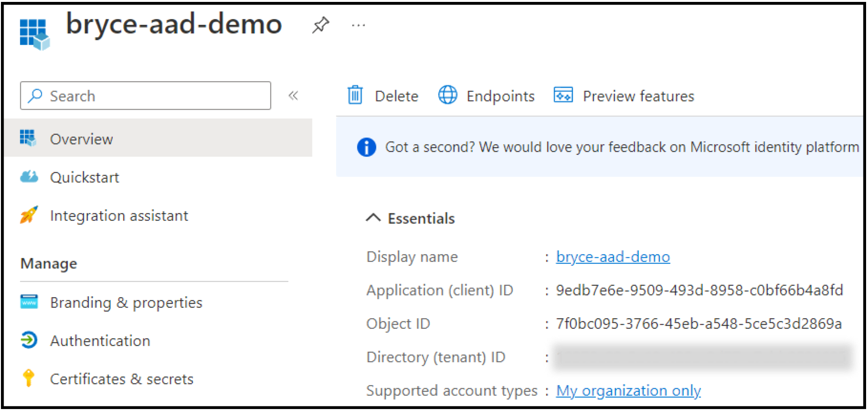Open the Integration assistant
868x410 pixels.
(x=119, y=216)
